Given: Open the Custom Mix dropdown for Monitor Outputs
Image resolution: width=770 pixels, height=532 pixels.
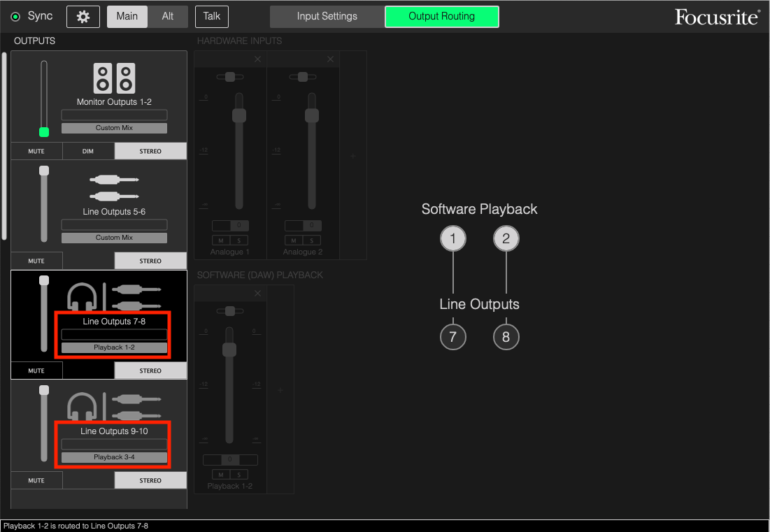Looking at the screenshot, I should [x=113, y=128].
